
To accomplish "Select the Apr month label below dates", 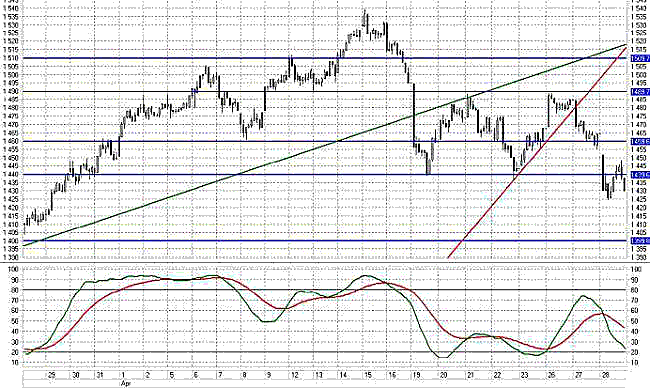I will (x=126, y=384).
